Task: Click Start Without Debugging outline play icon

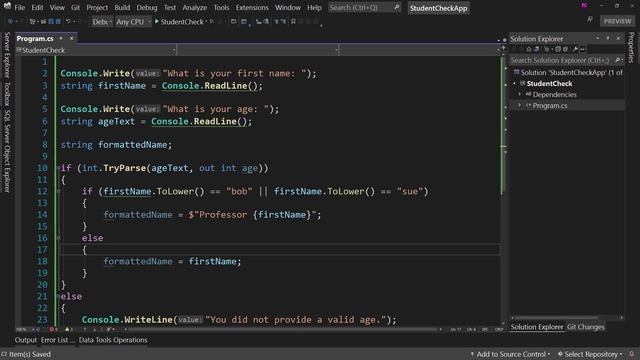Action: (211, 21)
